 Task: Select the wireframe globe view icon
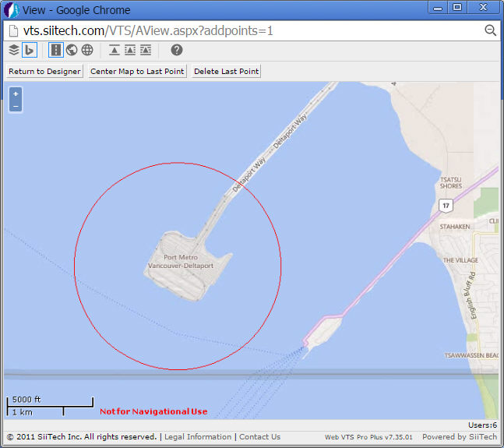(87, 50)
